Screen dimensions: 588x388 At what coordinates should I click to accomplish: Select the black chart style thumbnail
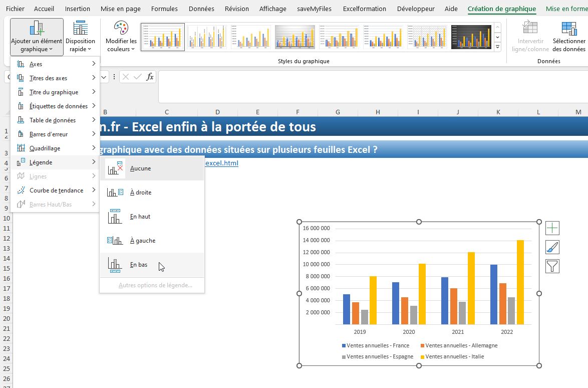click(x=471, y=37)
